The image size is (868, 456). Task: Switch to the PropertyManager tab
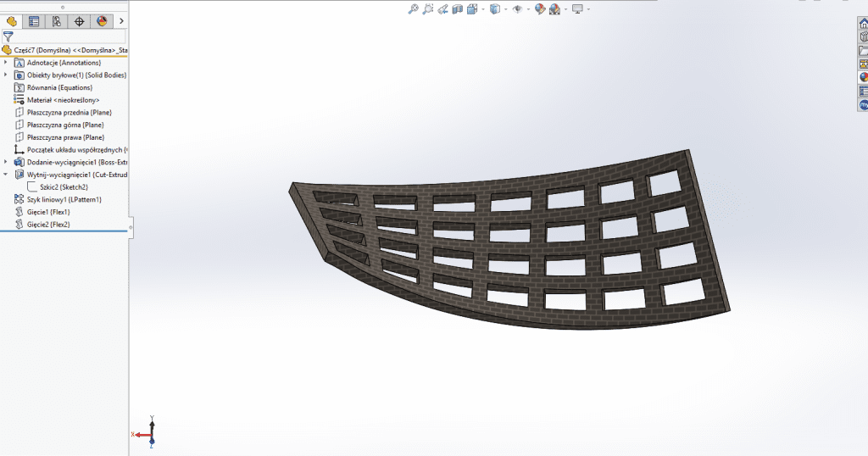pos(34,21)
